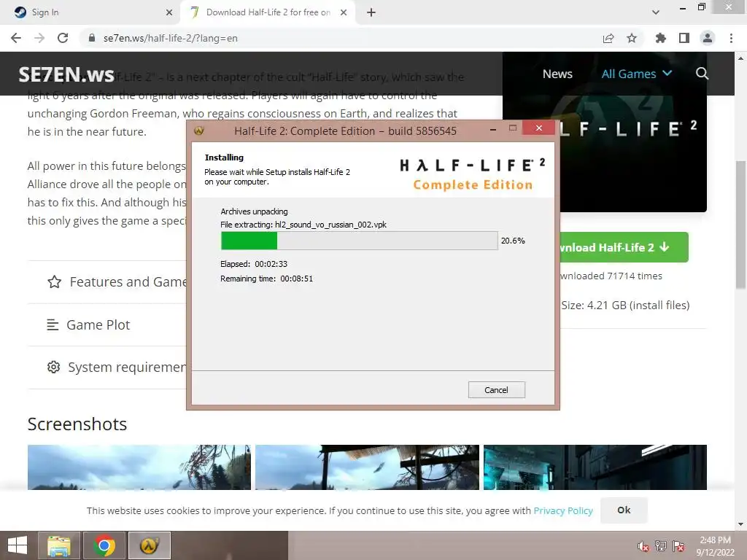Open the Windows Start menu
The height and width of the screenshot is (560, 747).
[18, 545]
